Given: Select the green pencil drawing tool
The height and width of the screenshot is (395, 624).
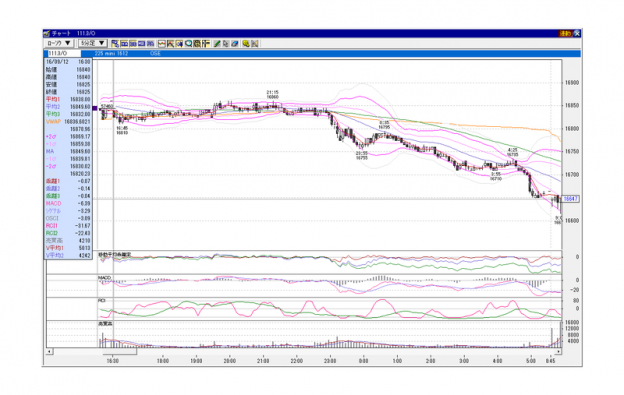Looking at the screenshot, I should (x=217, y=43).
